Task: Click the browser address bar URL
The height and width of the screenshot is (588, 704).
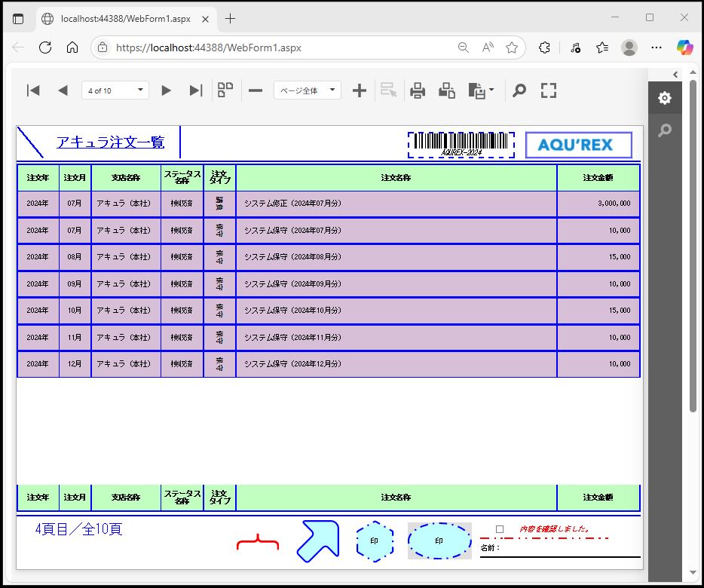Action: coord(209,47)
